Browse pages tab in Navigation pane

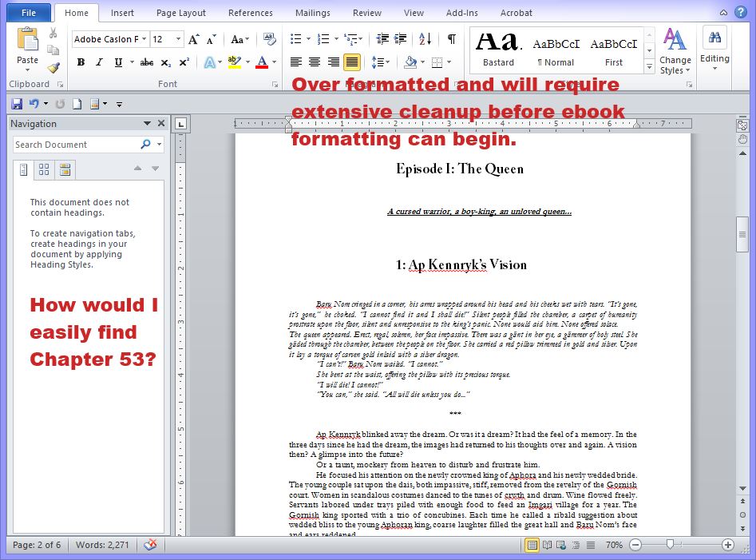(x=44, y=169)
